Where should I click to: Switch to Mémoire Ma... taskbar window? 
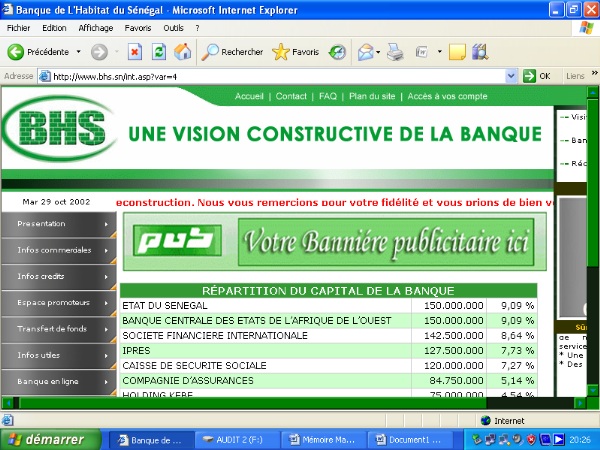tap(324, 440)
